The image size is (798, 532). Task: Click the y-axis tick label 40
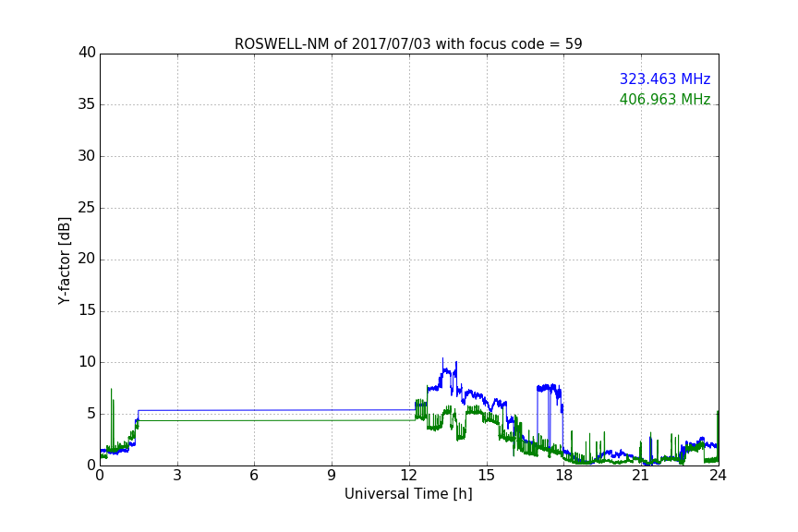point(87,53)
